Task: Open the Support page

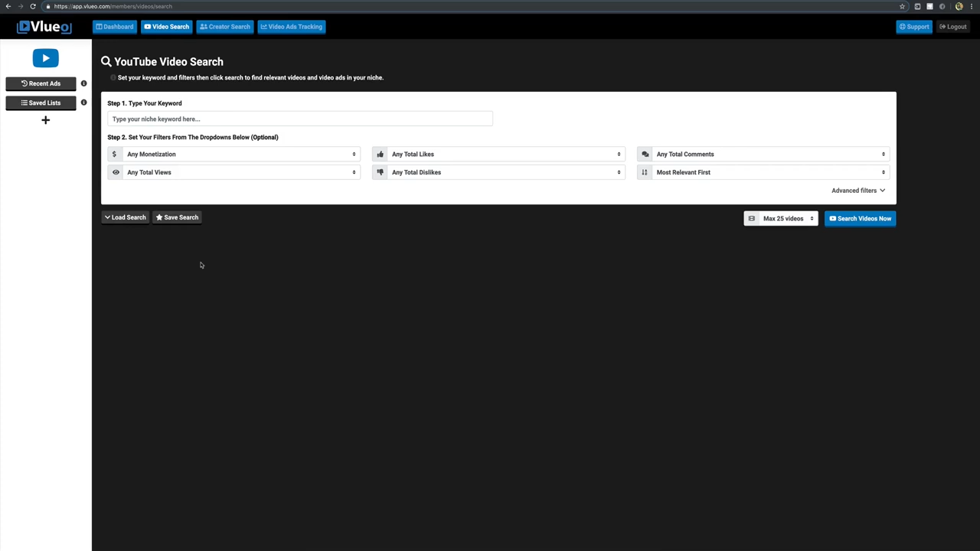Action: point(914,27)
